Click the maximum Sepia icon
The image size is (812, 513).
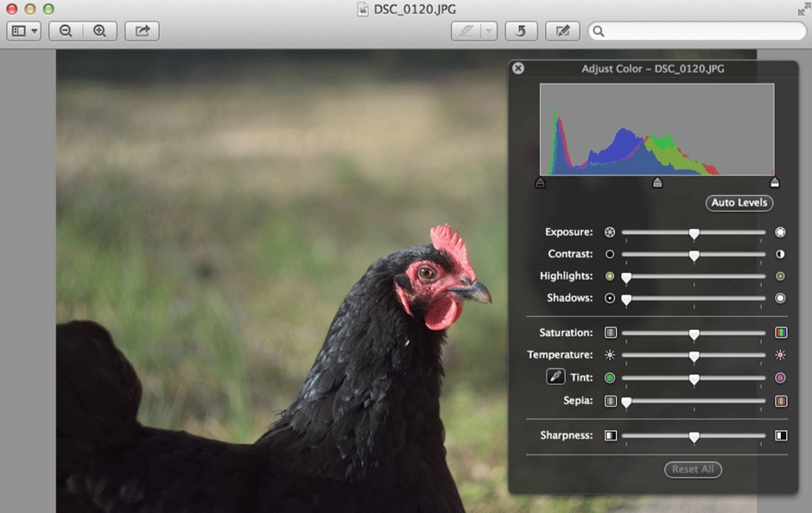pos(781,401)
